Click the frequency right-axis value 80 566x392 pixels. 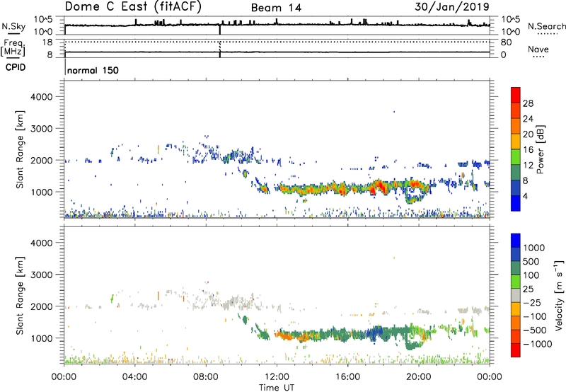pyautogui.click(x=506, y=42)
